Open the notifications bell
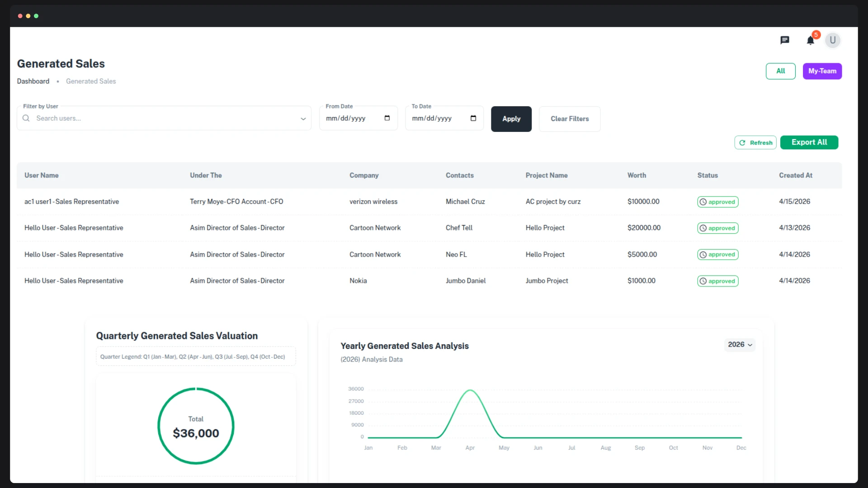Image resolution: width=868 pixels, height=488 pixels. [x=811, y=40]
